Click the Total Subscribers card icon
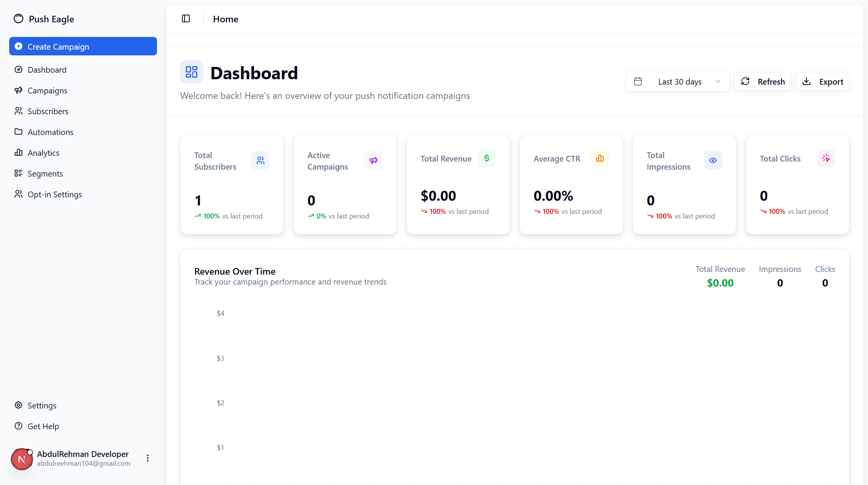This screenshot has height=485, width=868. coord(260,160)
